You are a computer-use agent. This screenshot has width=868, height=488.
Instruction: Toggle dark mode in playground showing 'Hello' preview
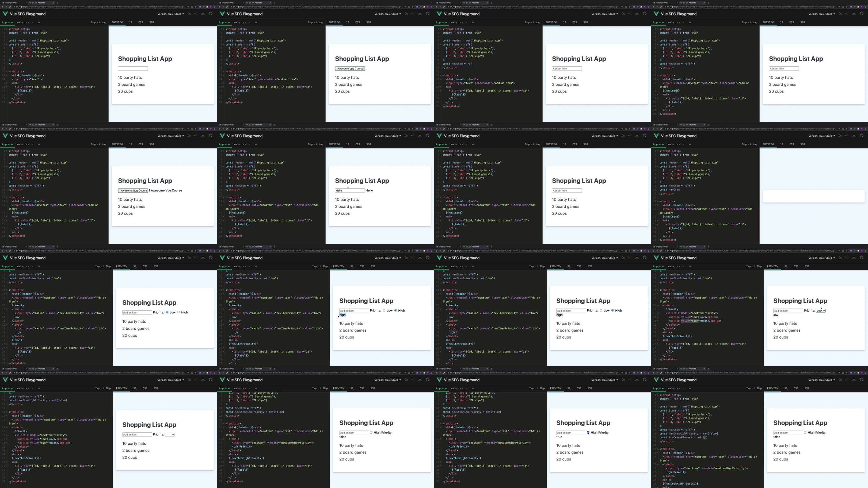tap(406, 136)
